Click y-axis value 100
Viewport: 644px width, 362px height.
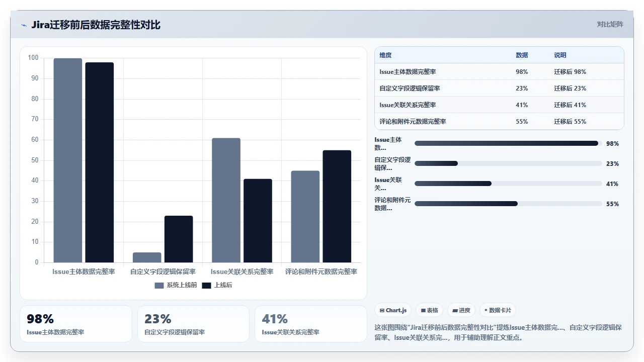click(x=33, y=58)
